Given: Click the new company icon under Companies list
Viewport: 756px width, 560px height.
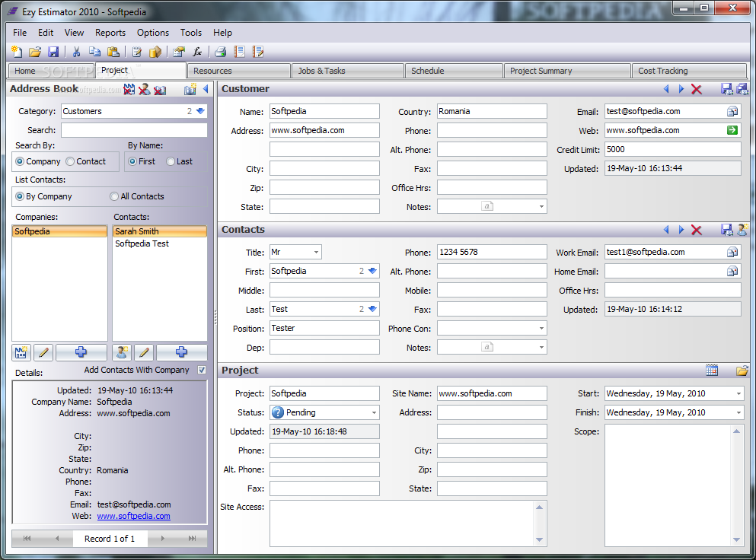Looking at the screenshot, I should tap(21, 352).
